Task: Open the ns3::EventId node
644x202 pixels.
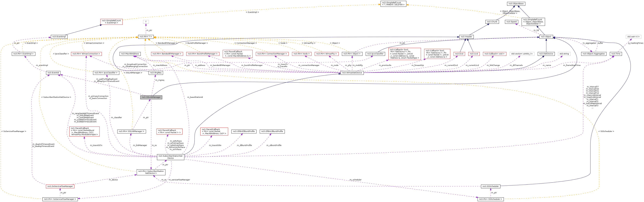Action: (53, 73)
